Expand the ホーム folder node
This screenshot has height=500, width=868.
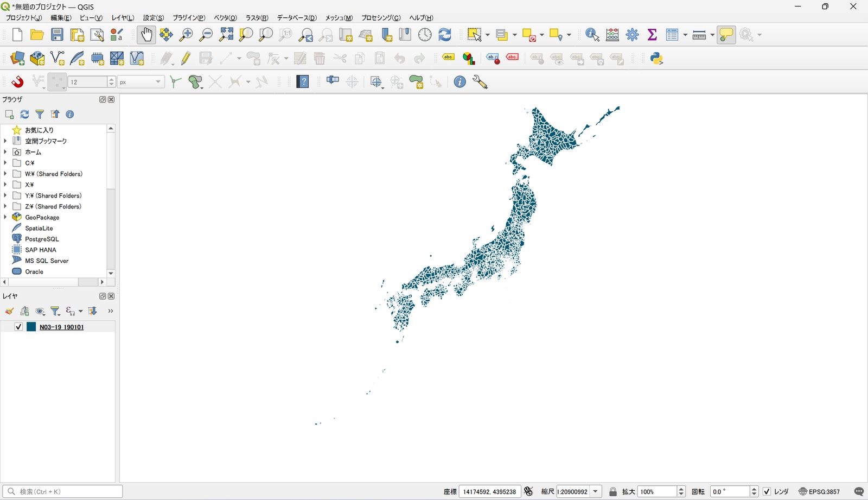(5, 152)
